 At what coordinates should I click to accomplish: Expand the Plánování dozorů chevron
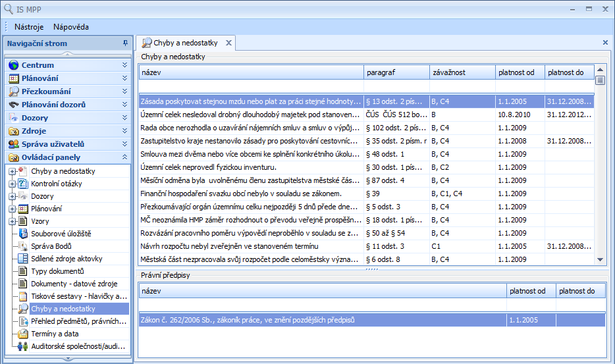point(124,105)
